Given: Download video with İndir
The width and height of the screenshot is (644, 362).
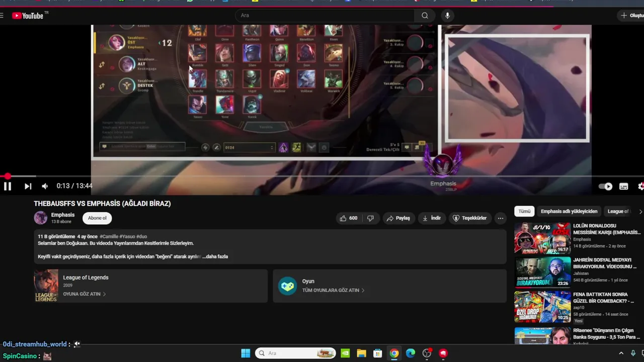Looking at the screenshot, I should click(432, 218).
